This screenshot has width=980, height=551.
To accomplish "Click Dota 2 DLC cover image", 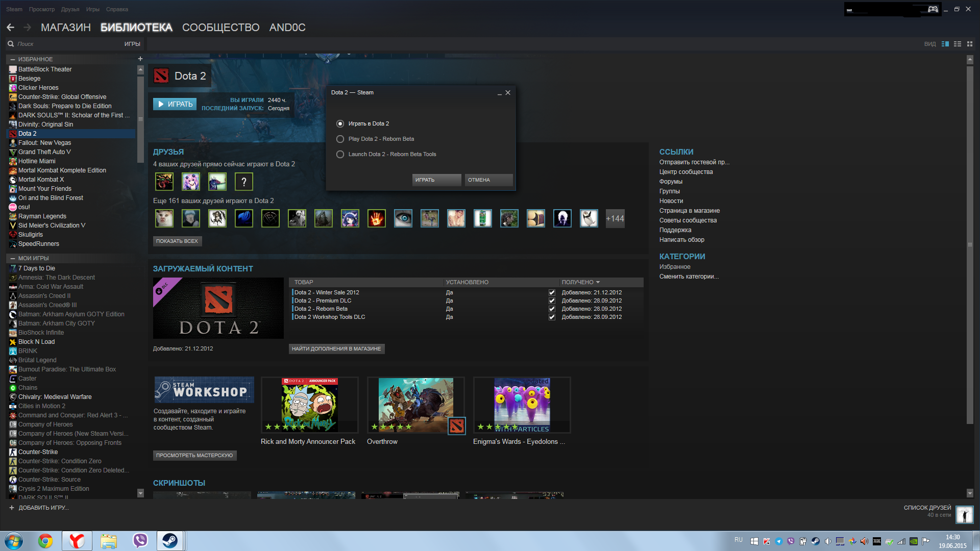I will point(218,308).
